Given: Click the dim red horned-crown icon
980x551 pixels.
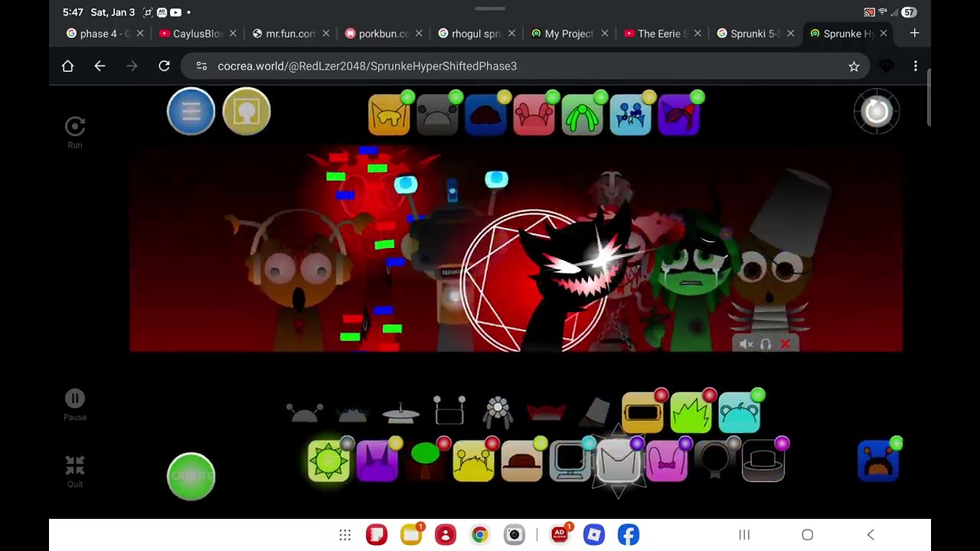Looking at the screenshot, I should click(x=546, y=413).
